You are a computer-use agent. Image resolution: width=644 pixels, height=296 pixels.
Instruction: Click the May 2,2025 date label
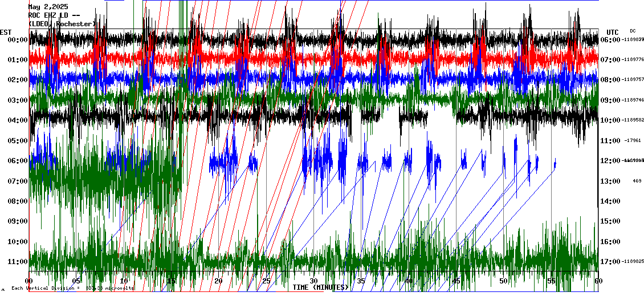48,7
